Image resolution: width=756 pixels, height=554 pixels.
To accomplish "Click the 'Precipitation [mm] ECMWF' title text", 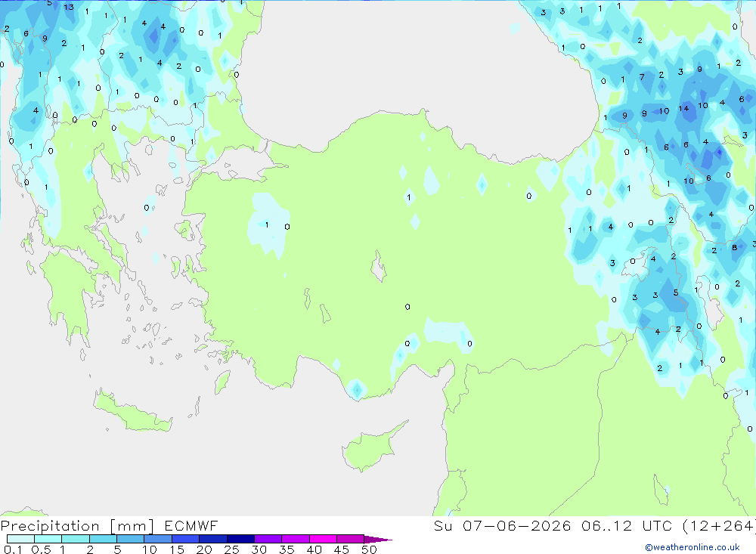I will [x=109, y=526].
